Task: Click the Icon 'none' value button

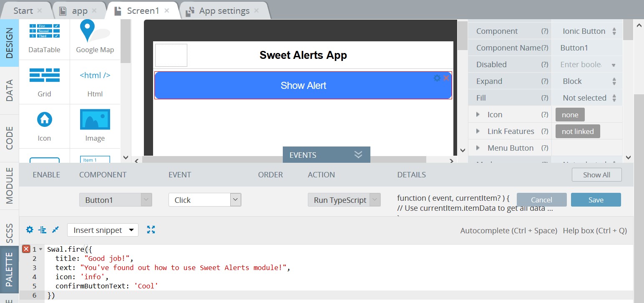Action: (570, 115)
